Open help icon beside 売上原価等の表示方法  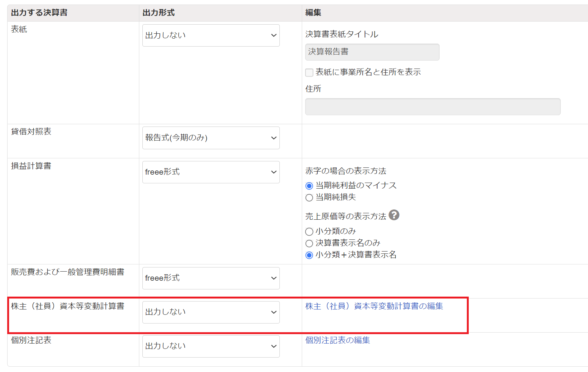click(394, 215)
